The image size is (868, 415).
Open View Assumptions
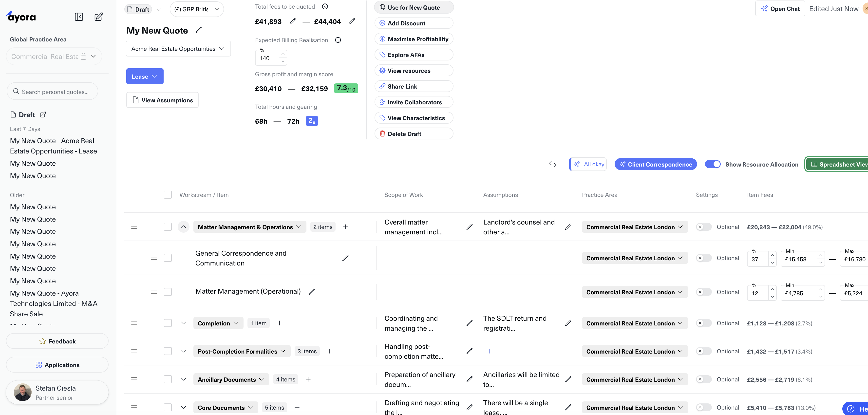162,100
